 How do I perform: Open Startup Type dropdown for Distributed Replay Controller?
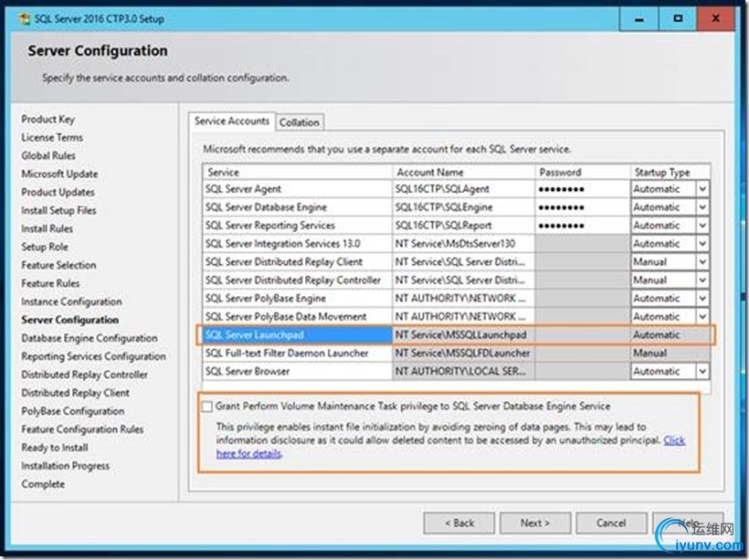[702, 280]
